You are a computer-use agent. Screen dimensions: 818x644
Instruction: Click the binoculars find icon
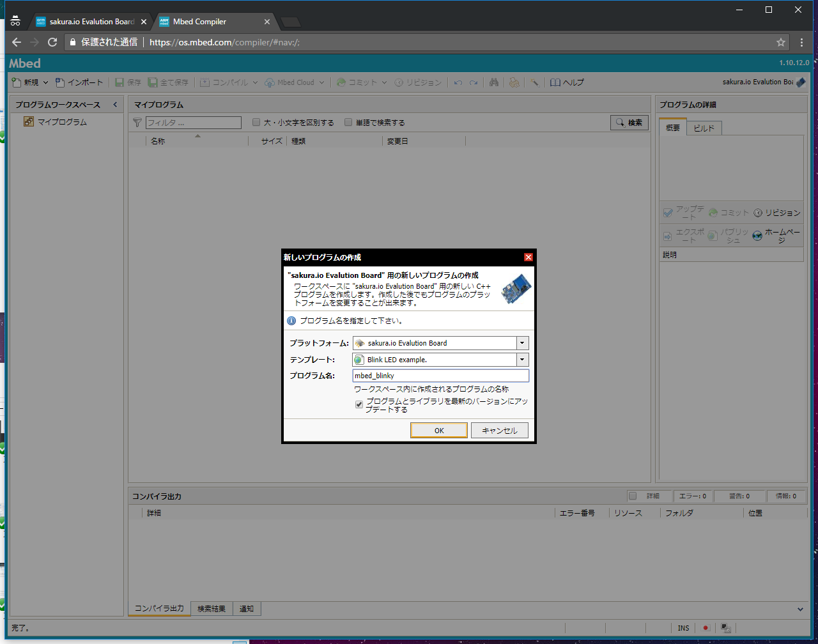click(x=494, y=82)
